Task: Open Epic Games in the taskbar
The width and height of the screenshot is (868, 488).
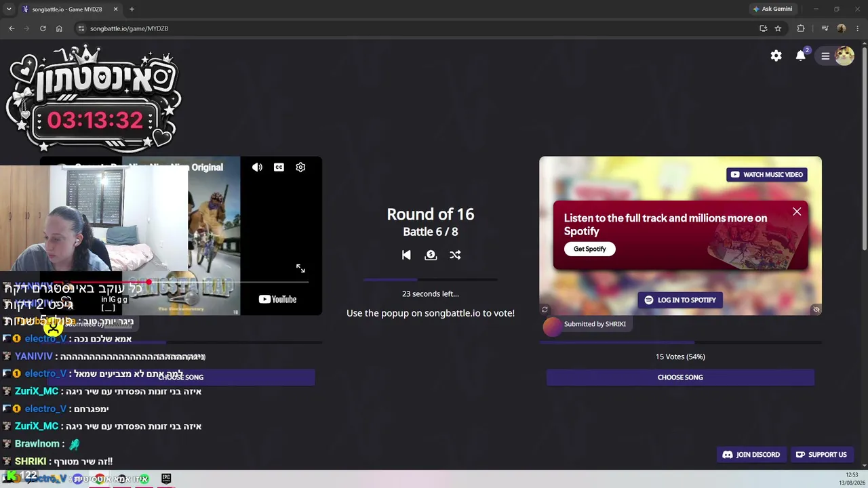Action: pos(166,479)
